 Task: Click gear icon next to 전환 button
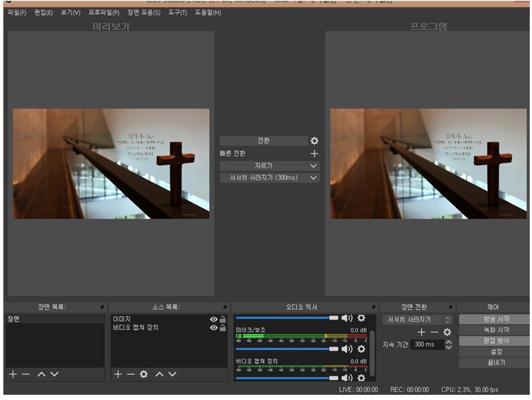tap(314, 141)
